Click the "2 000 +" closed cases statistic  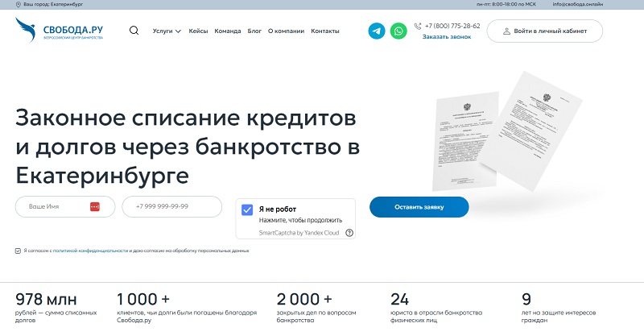point(304,299)
